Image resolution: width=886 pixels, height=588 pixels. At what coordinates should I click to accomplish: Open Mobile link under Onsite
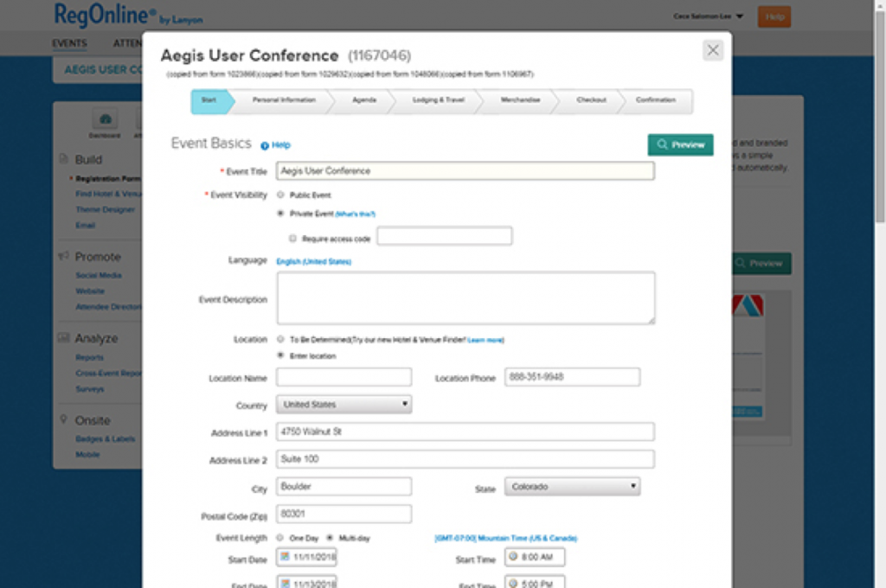(x=87, y=455)
